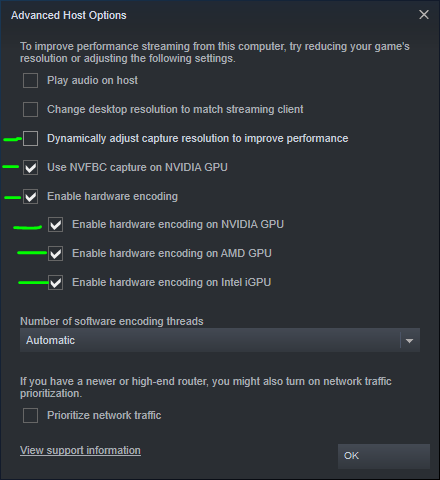440x480 pixels.
Task: Tick Change desktop resolution to match client box
Action: (x=30, y=109)
